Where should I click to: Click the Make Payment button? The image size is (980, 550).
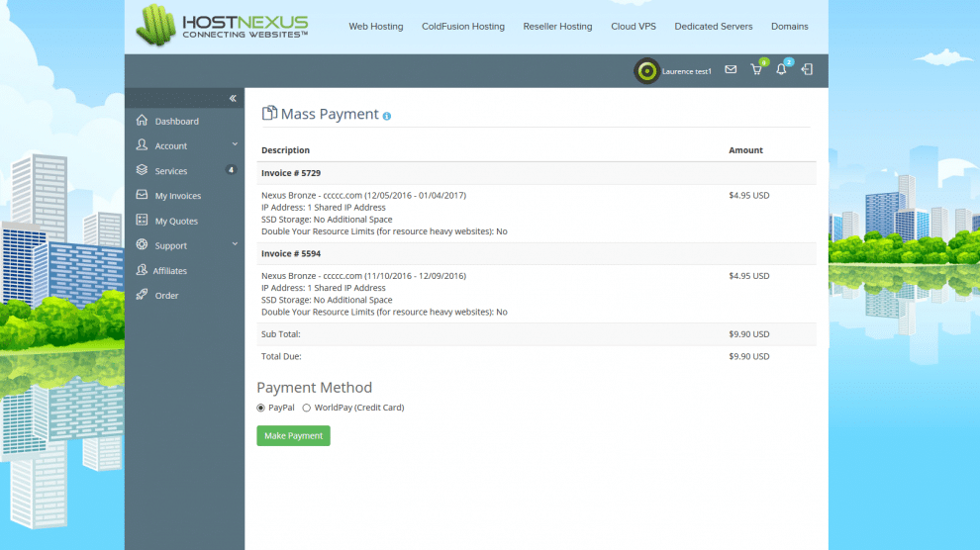click(293, 436)
